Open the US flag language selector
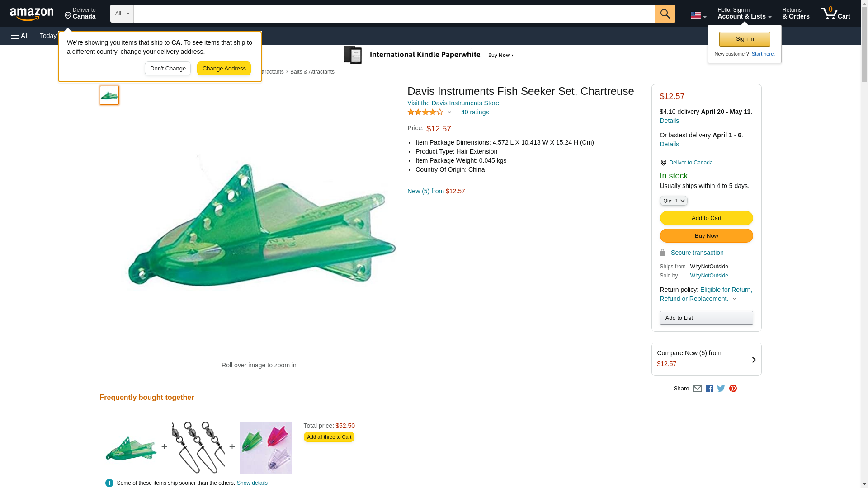868x488 pixels. [698, 15]
